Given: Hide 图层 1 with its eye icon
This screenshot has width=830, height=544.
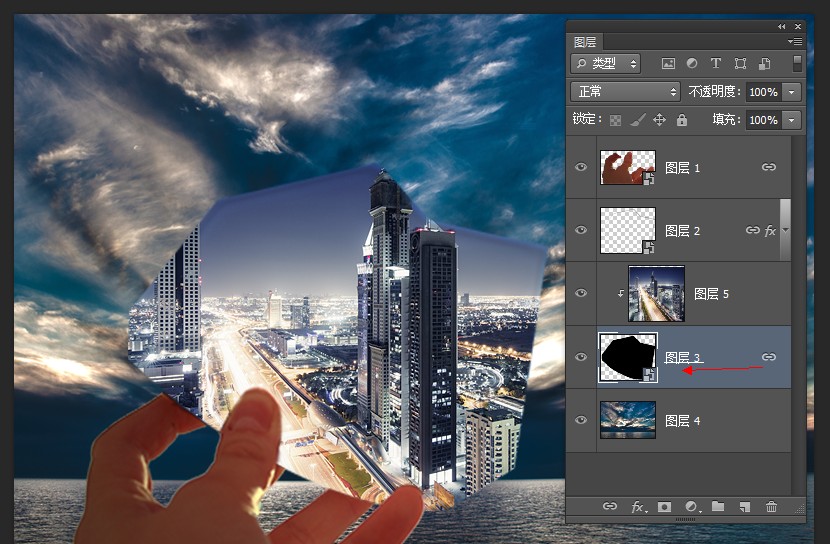Looking at the screenshot, I should tap(581, 167).
